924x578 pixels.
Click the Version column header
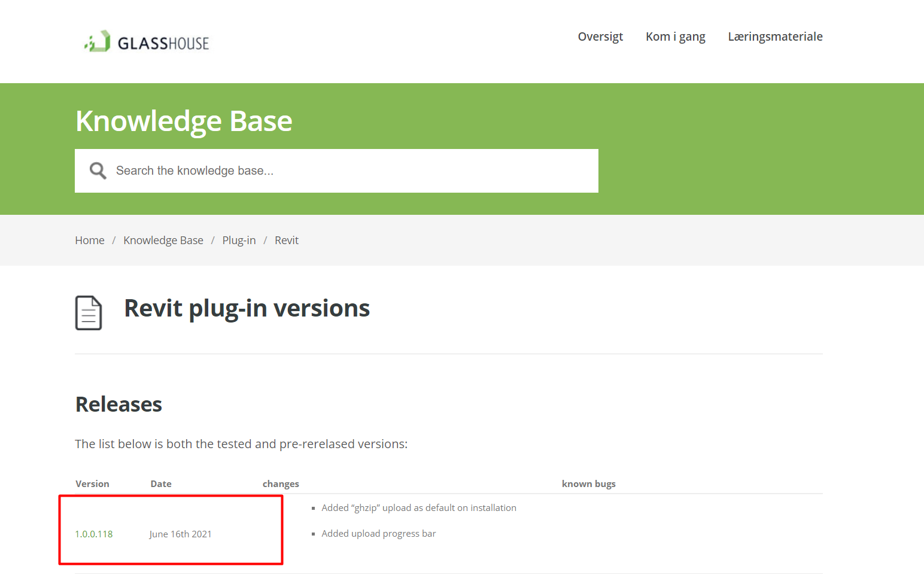coord(92,483)
